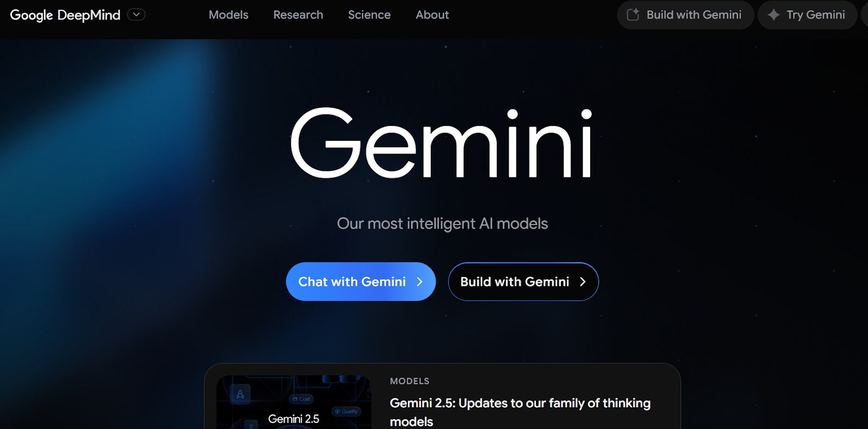Click the Try Gemini button in header
This screenshot has width=868, height=429.
point(807,15)
